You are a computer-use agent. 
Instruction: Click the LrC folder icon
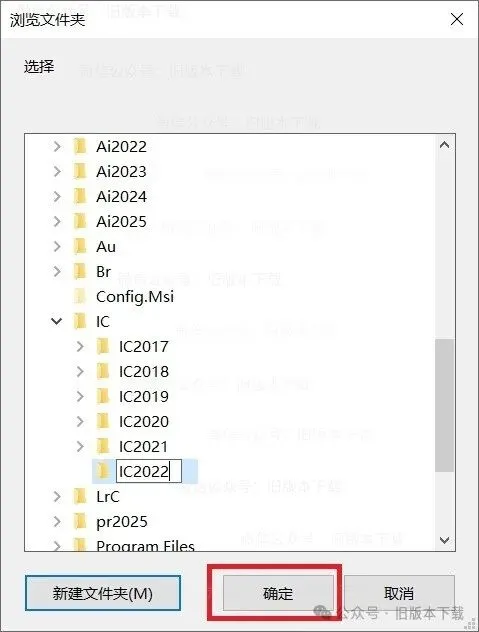80,496
